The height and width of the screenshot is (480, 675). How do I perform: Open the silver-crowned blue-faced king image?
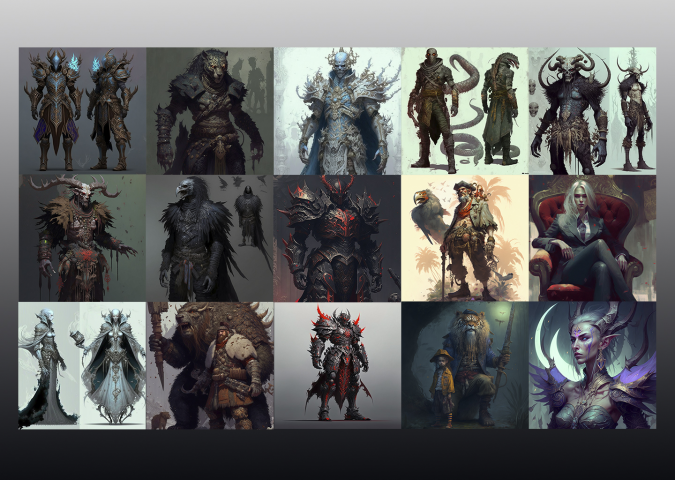(x=338, y=111)
